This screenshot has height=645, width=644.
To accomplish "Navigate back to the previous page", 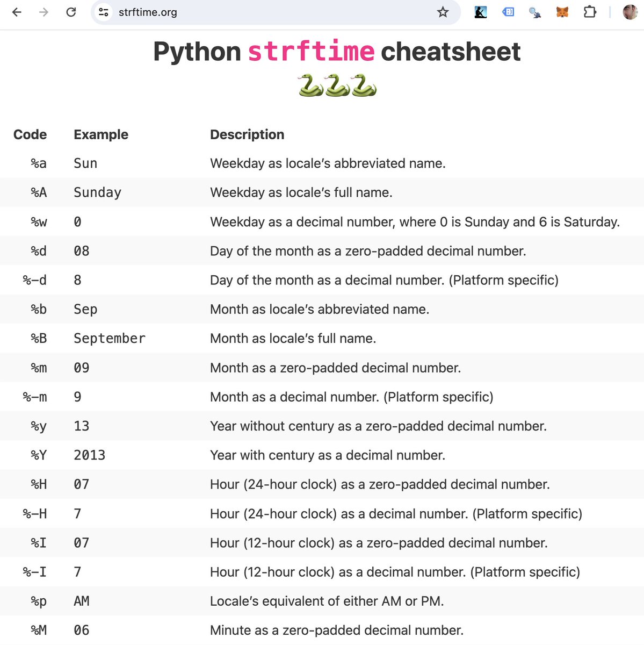I will (x=16, y=12).
